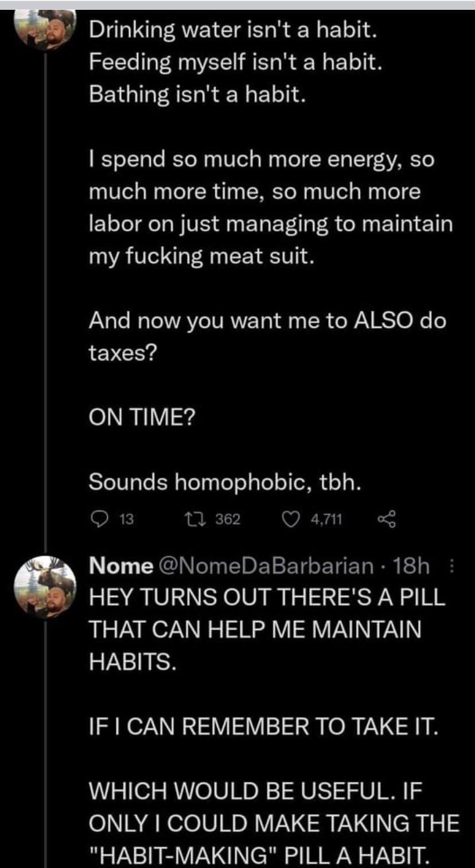Retweet the tweet using the arrows icon
Image resolution: width=475 pixels, height=868 pixels.
tap(190, 520)
